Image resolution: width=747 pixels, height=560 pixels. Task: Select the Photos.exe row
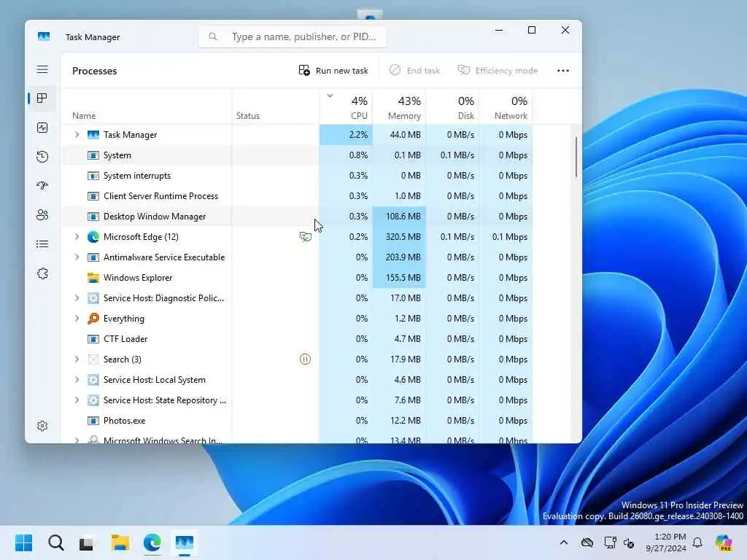[297, 421]
